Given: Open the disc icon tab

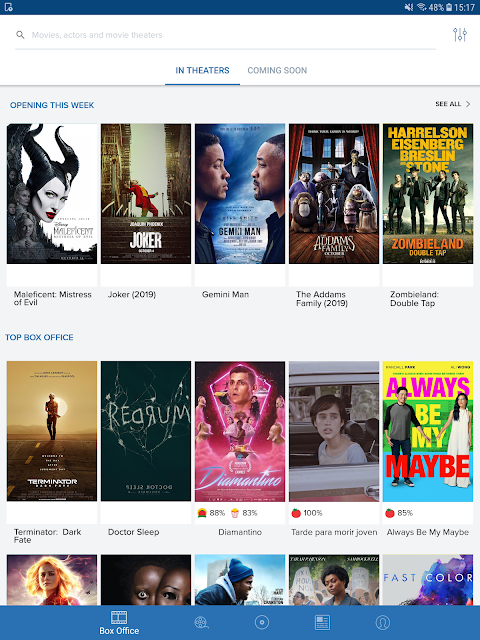Looking at the screenshot, I should coord(262,622).
